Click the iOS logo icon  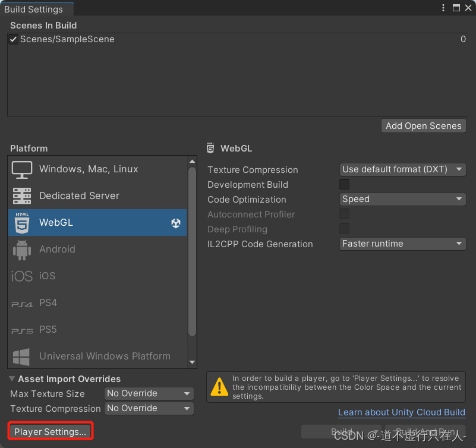pos(21,276)
